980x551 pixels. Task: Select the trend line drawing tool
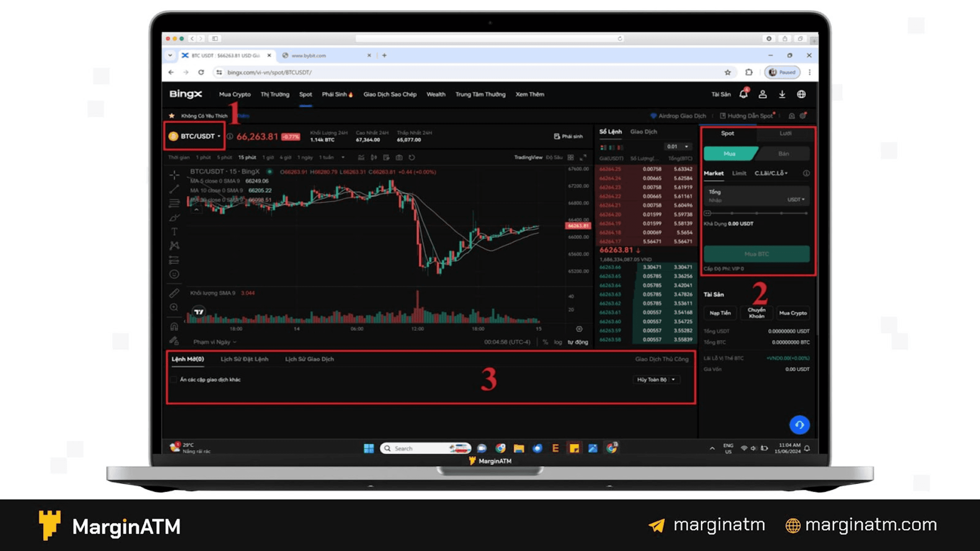point(175,189)
